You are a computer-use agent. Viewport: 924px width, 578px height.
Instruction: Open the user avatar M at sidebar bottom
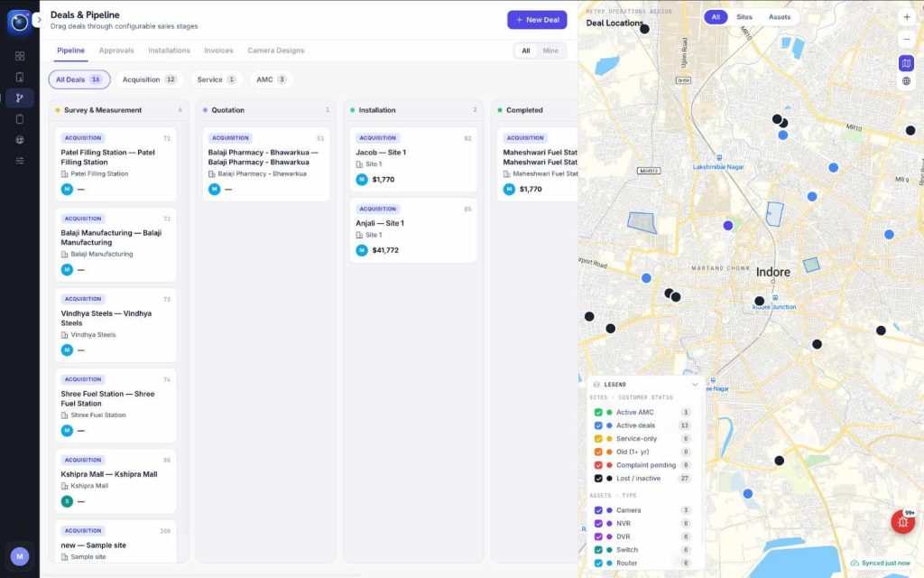point(20,556)
